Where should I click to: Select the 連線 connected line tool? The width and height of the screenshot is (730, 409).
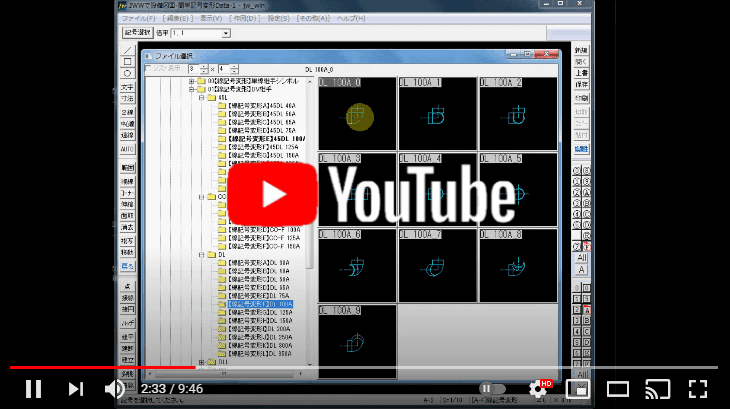(127, 135)
